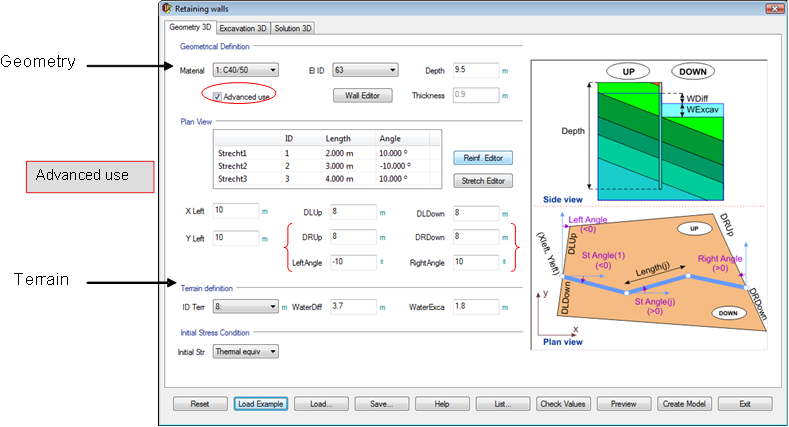This screenshot has height=427, width=789.
Task: Click the Create Model button
Action: [684, 404]
